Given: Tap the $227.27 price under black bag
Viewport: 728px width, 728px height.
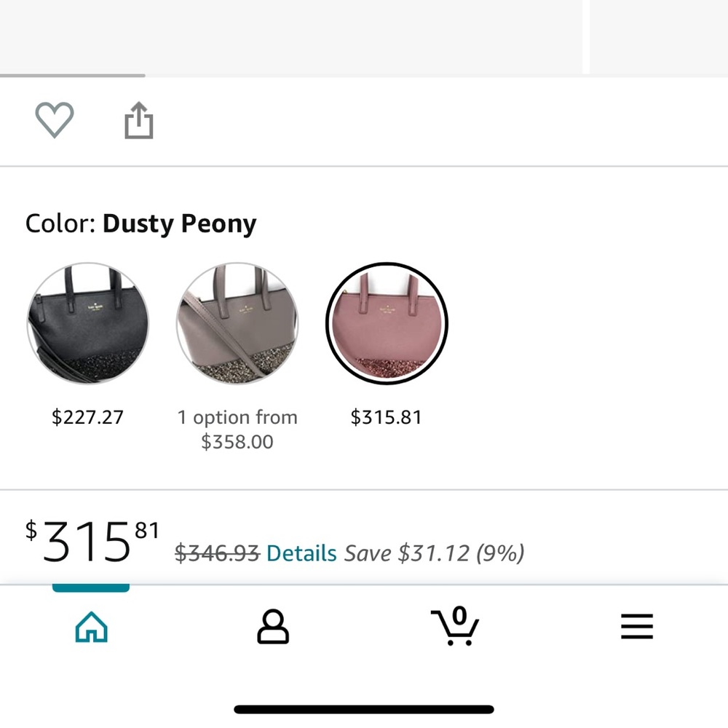Looking at the screenshot, I should tap(88, 417).
